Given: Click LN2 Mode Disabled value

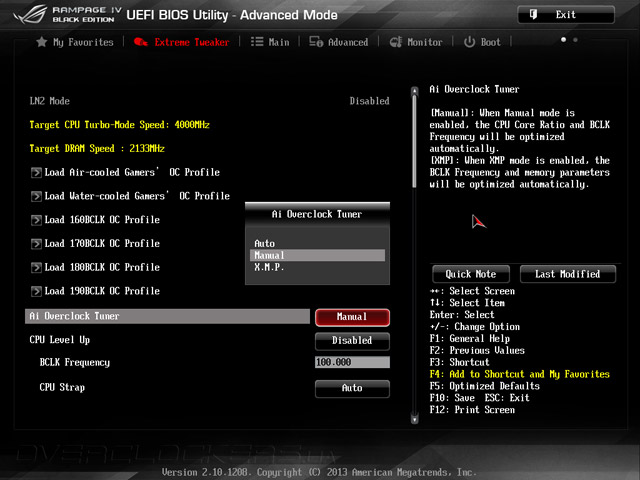Looking at the screenshot, I should coord(369,101).
